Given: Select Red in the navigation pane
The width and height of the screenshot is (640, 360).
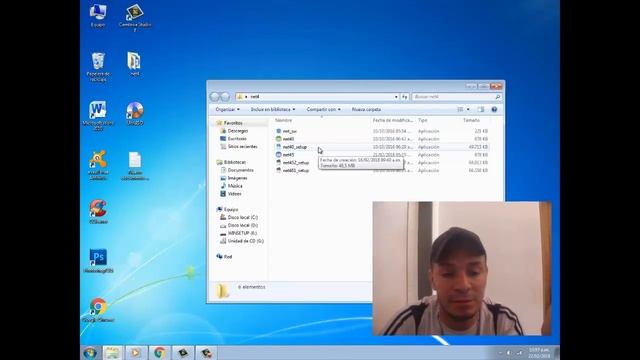Looking at the screenshot, I should click(x=228, y=257).
